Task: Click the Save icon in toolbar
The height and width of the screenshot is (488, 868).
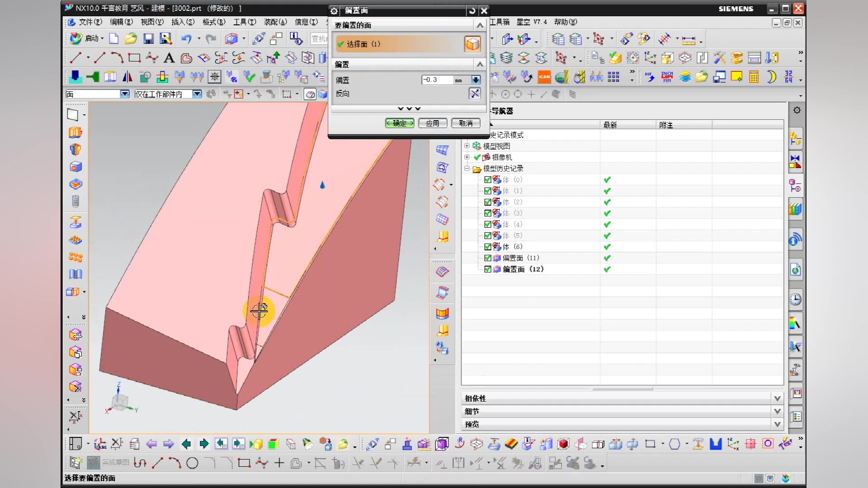Action: (x=148, y=39)
